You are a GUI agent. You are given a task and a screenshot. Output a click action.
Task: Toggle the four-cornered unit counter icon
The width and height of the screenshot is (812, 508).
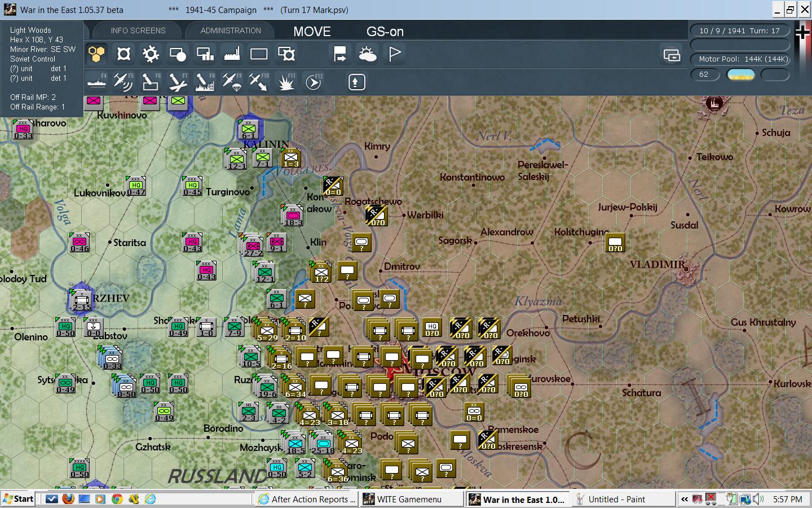click(123, 54)
